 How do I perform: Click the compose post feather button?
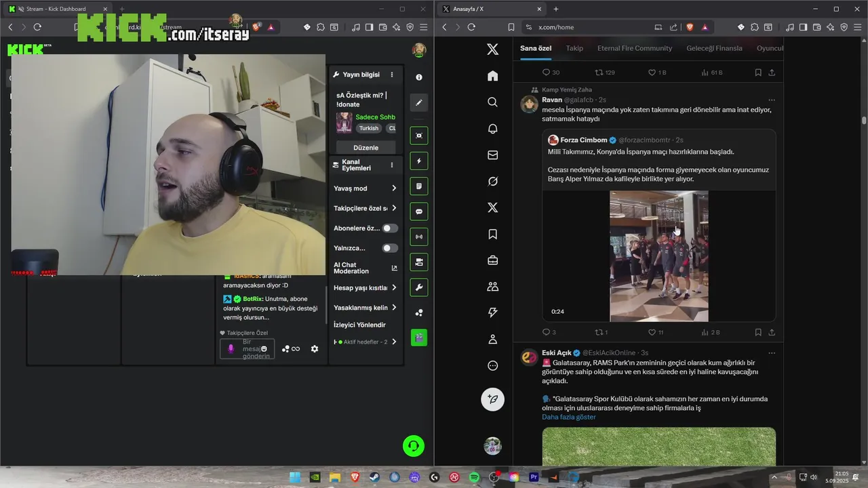493,399
